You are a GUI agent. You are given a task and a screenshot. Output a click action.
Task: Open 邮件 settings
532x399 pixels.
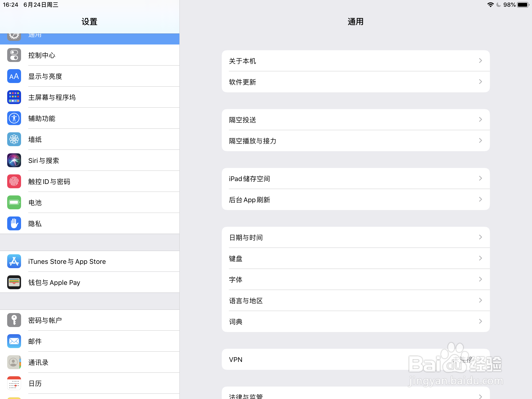click(90, 341)
